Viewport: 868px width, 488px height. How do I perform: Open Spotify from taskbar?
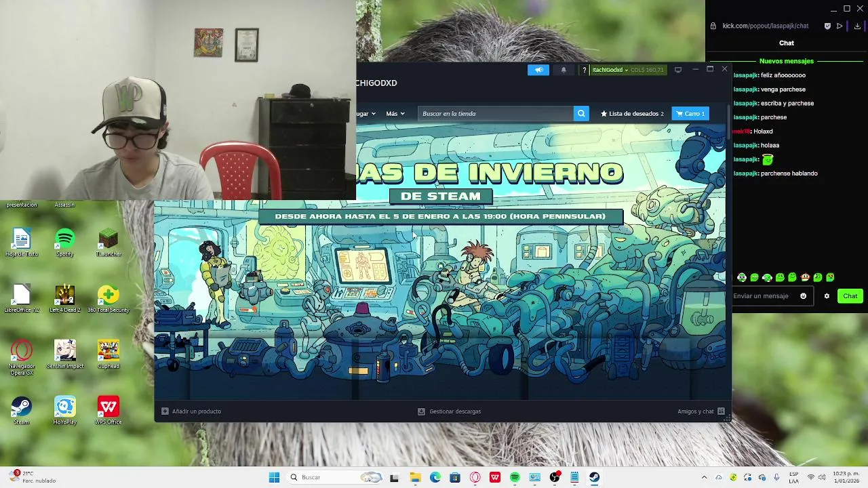(515, 477)
